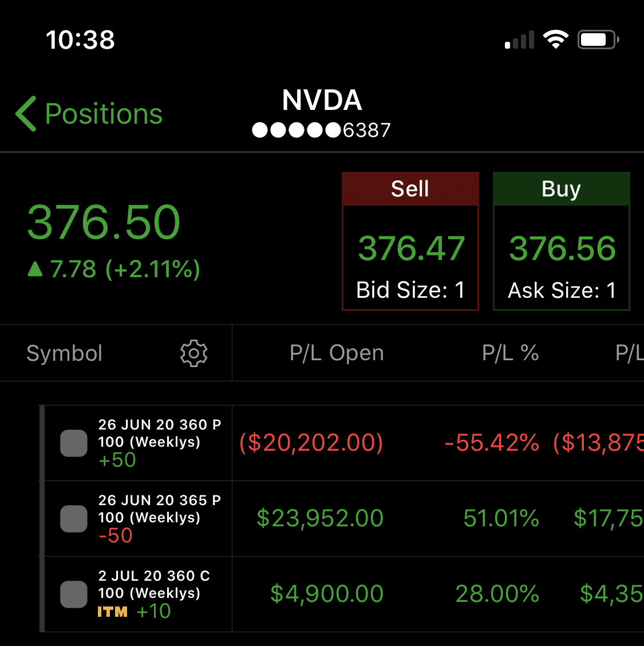Tap the Wi-Fi status icon

pos(555,40)
